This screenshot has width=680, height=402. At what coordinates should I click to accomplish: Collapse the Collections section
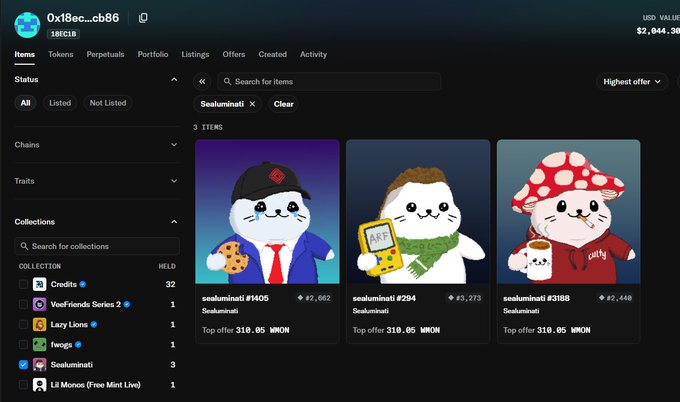[x=174, y=222]
